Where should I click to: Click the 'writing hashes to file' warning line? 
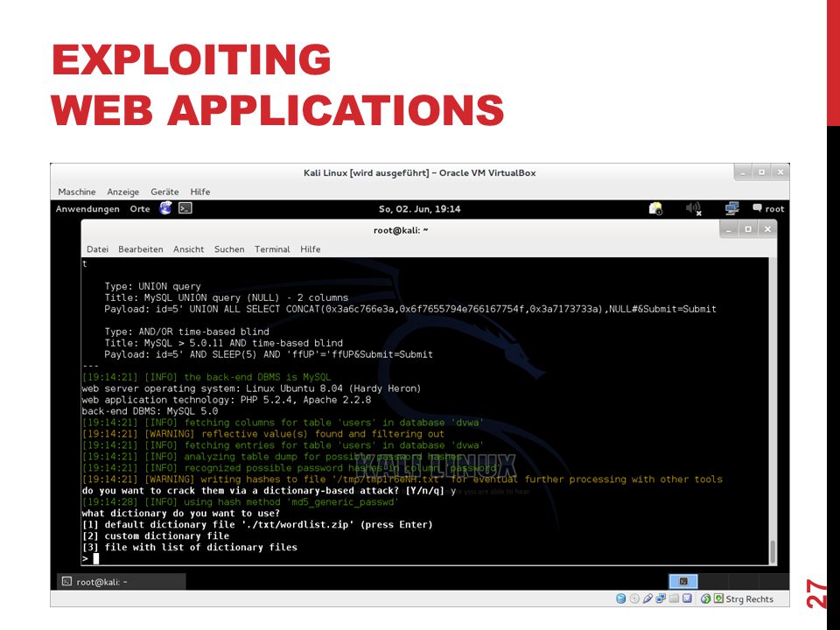coord(402,479)
